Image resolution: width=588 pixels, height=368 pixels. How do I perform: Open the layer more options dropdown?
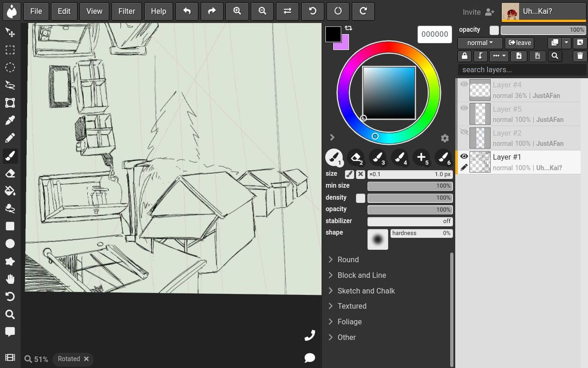click(500, 56)
